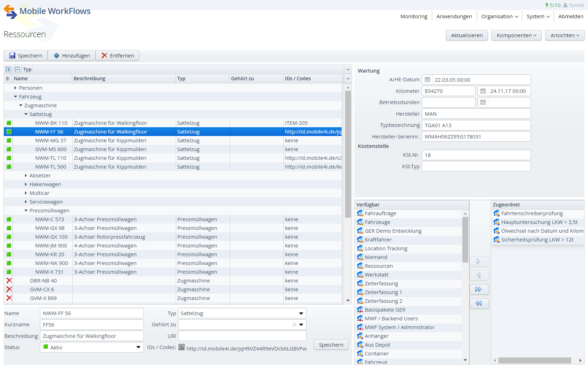The height and width of the screenshot is (368, 588).
Task: Click the collapse all tree minus icon
Action: [17, 69]
